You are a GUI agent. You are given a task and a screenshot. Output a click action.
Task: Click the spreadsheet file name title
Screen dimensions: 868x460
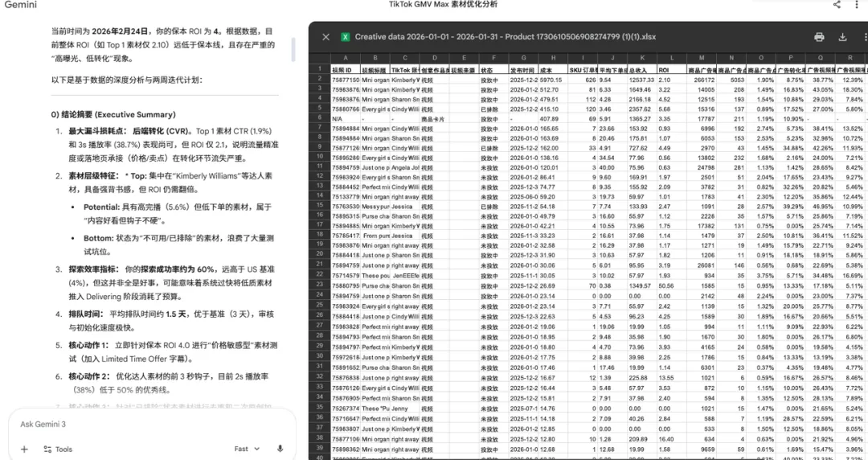tap(506, 37)
